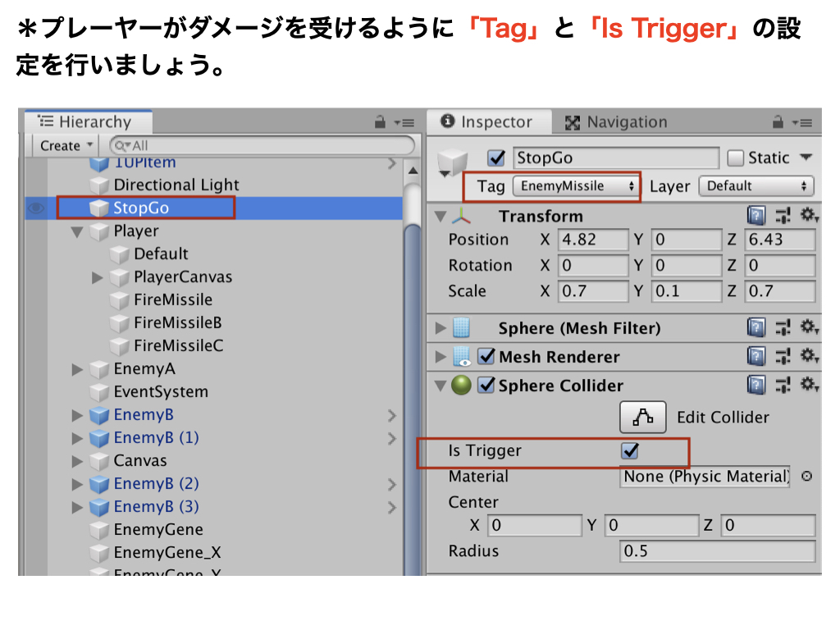Select EnemyB (1) in the Hierarchy
The width and height of the screenshot is (840, 630).
156,438
